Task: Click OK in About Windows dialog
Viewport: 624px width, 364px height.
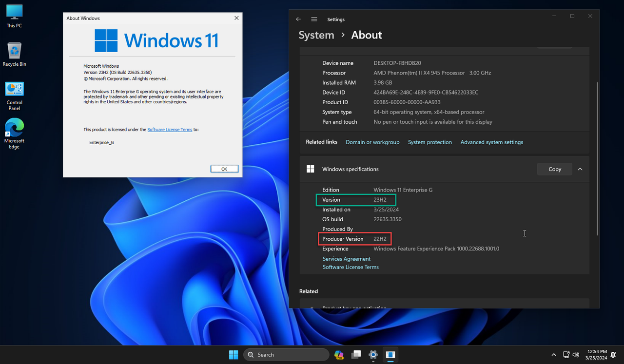Action: [224, 169]
